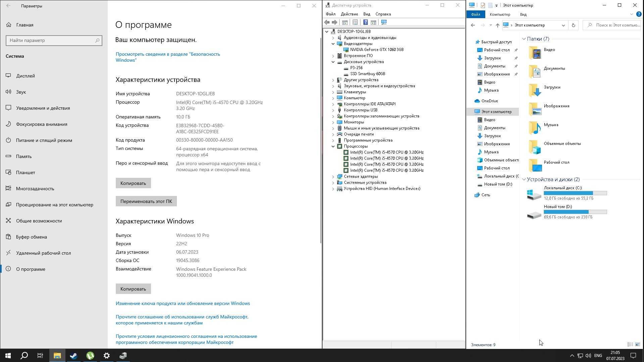Screen dimensions: 644x362
Task: Click Explorer Up-level arrow button
Action: pos(497,25)
